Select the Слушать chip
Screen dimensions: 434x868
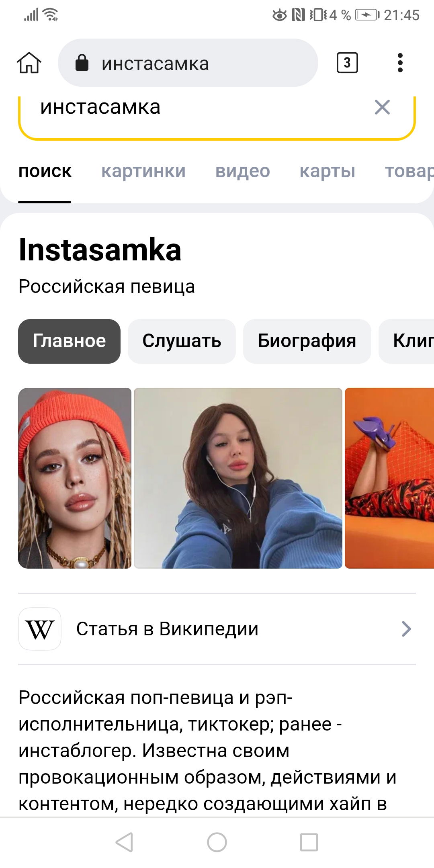click(x=182, y=341)
